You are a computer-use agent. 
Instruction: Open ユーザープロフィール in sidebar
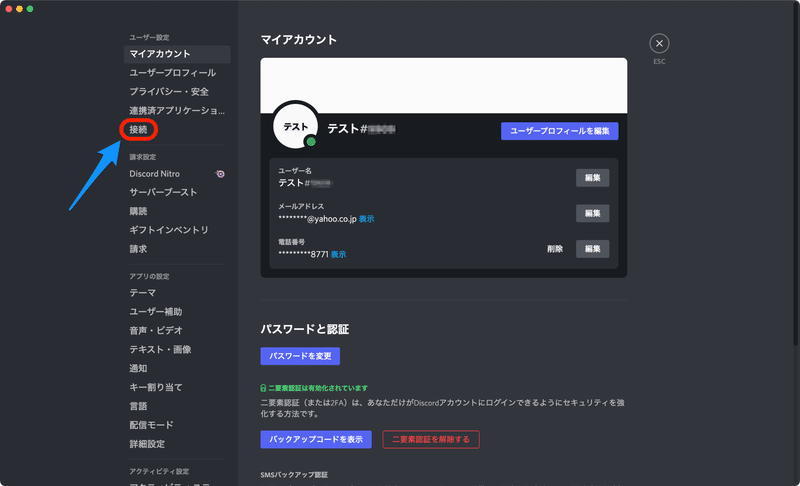point(177,73)
